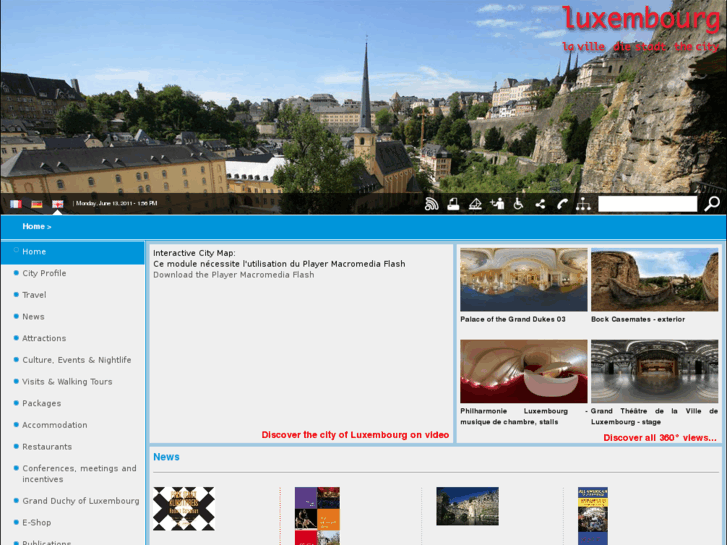Click the add person icon in toolbar

click(x=497, y=204)
